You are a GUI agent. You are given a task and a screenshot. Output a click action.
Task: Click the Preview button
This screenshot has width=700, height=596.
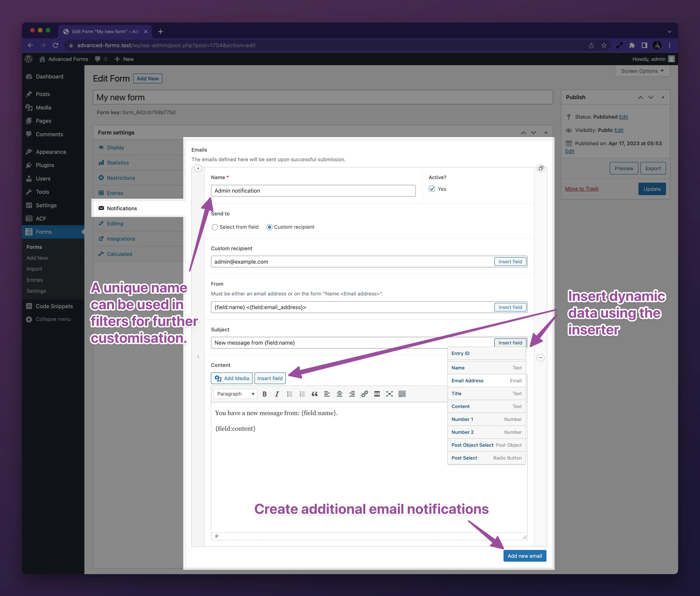tap(624, 168)
